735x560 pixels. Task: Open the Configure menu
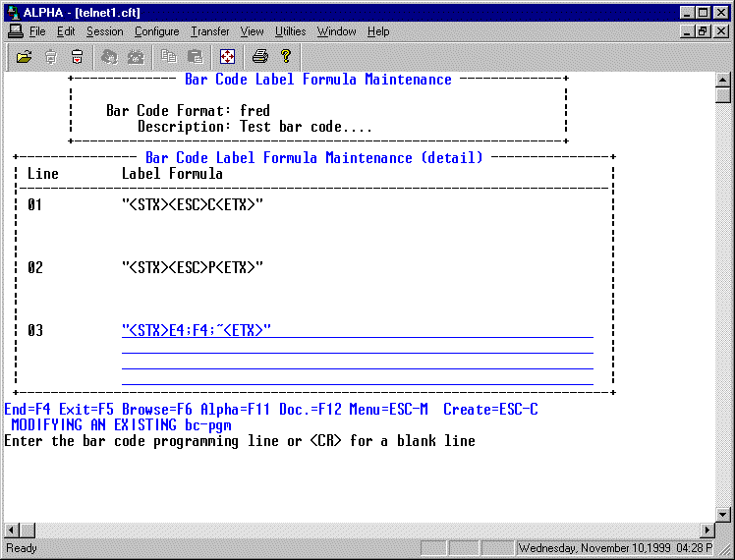tap(156, 31)
